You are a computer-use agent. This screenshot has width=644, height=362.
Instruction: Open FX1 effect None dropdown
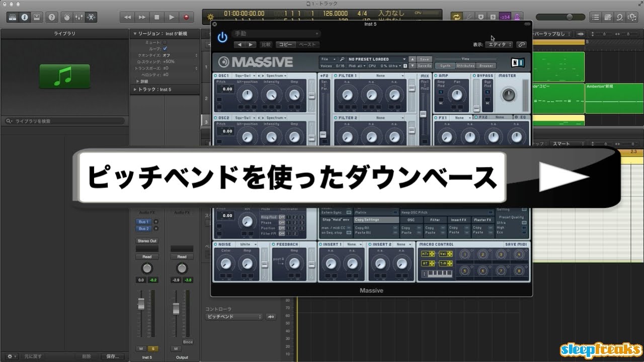coord(461,117)
